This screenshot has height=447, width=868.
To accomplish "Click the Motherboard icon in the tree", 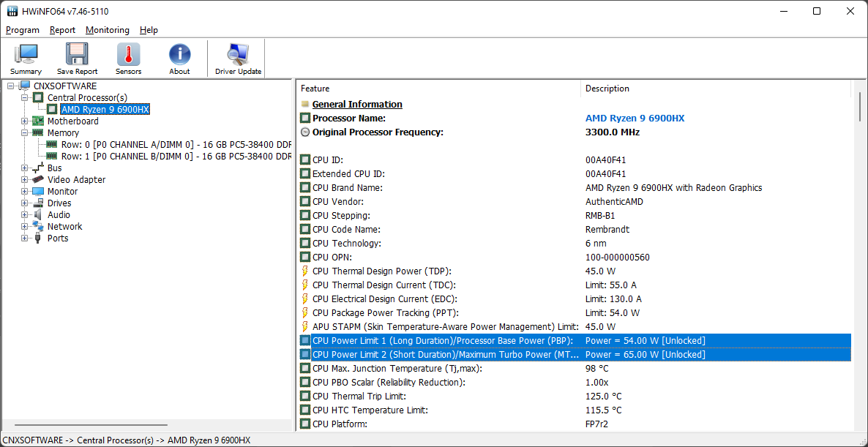I will pos(38,121).
